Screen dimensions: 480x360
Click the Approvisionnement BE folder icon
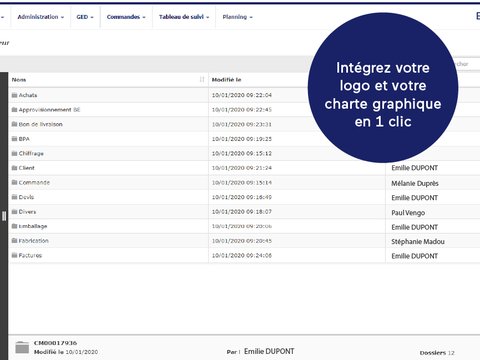(14, 110)
